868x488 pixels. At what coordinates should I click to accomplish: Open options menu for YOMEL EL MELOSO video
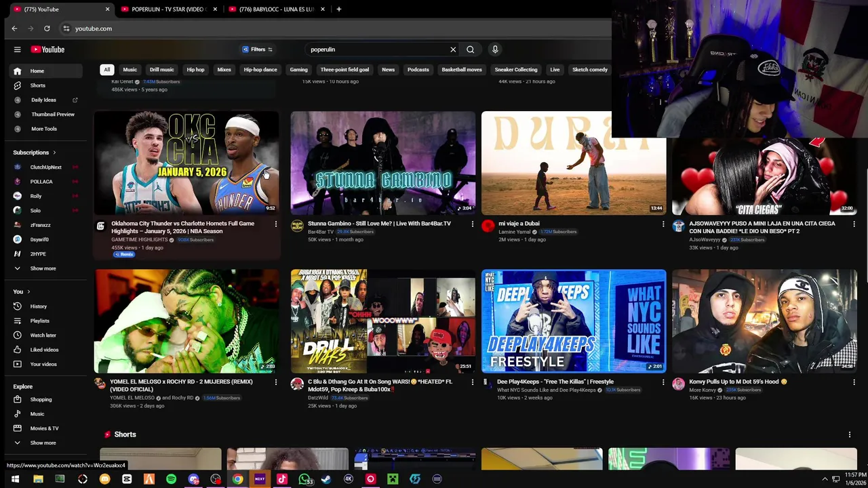pos(275,382)
